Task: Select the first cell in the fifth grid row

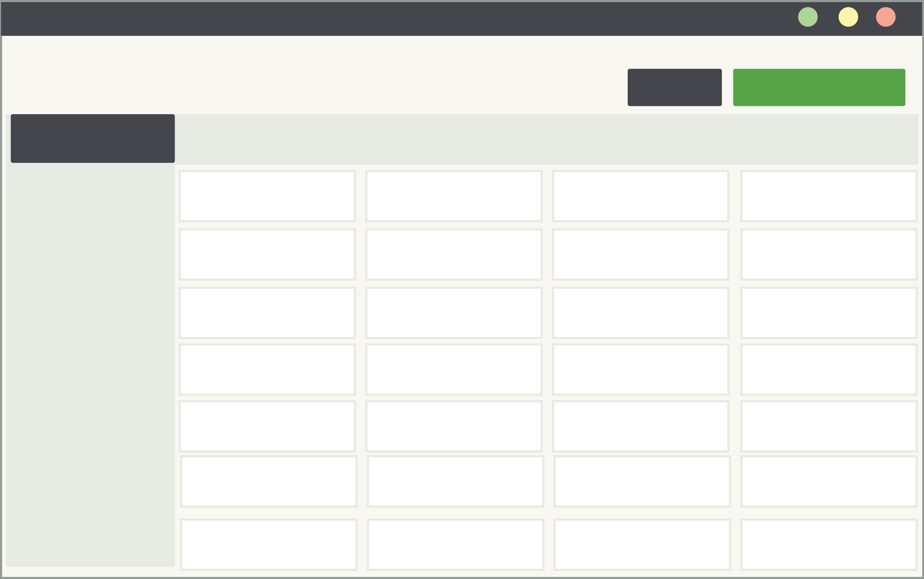Action: pos(267,426)
